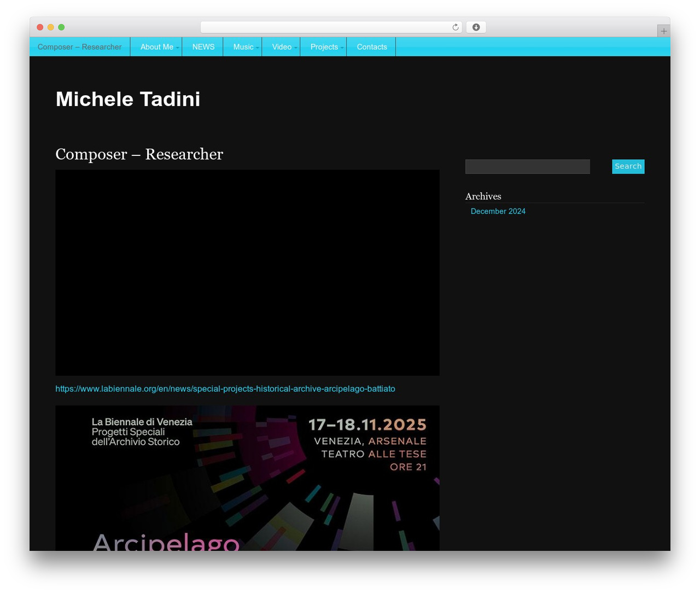Reload the page using the refresh icon

(x=455, y=27)
